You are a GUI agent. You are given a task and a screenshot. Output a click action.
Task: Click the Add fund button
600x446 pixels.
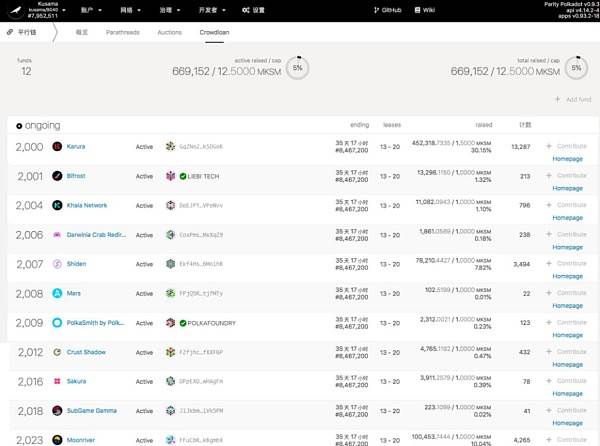573,99
